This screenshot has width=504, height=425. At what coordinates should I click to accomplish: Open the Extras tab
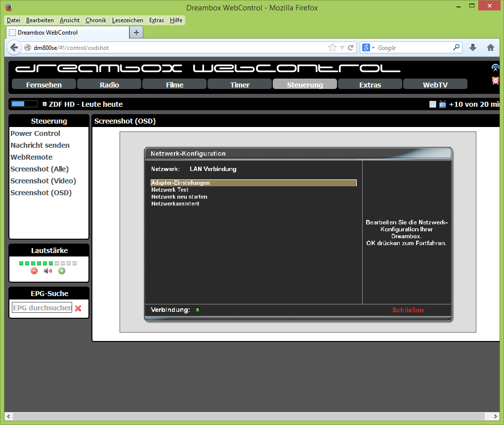pos(370,85)
